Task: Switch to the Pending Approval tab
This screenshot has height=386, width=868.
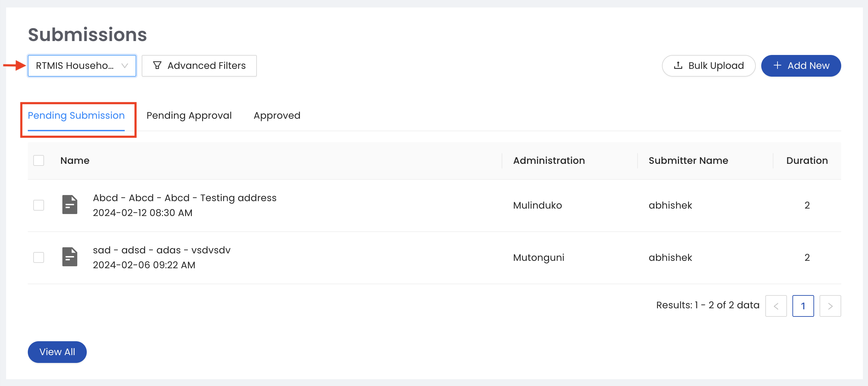Action: [188, 115]
